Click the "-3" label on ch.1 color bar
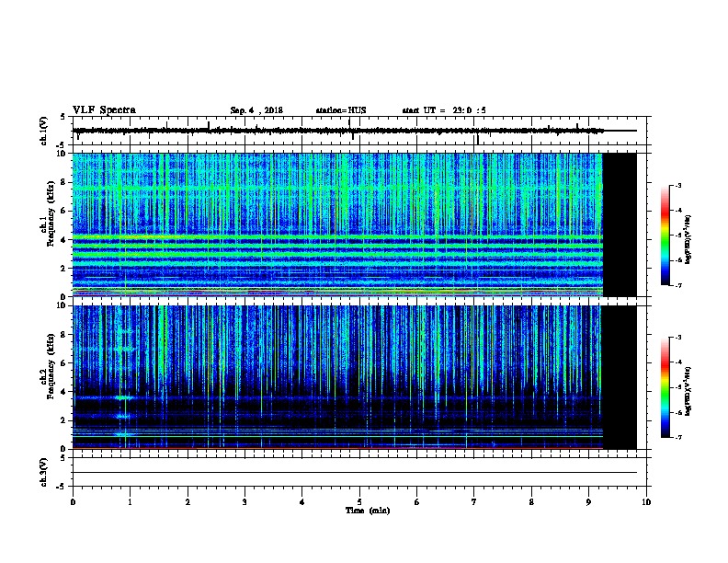The image size is (728, 563). tap(677, 186)
